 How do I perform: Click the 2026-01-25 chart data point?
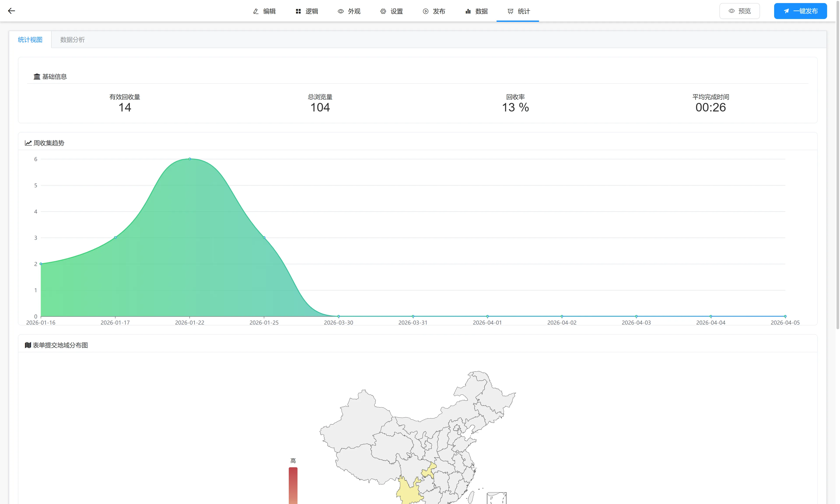click(x=264, y=238)
